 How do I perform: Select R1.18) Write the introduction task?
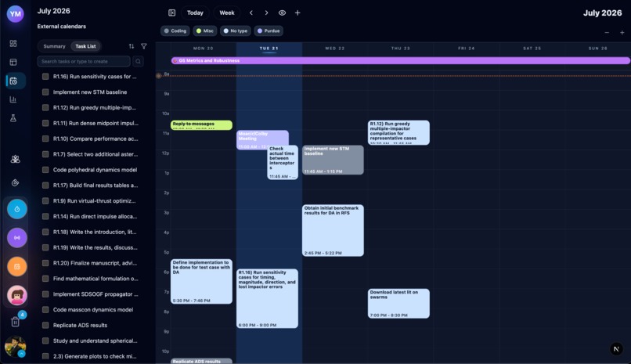[x=95, y=232]
